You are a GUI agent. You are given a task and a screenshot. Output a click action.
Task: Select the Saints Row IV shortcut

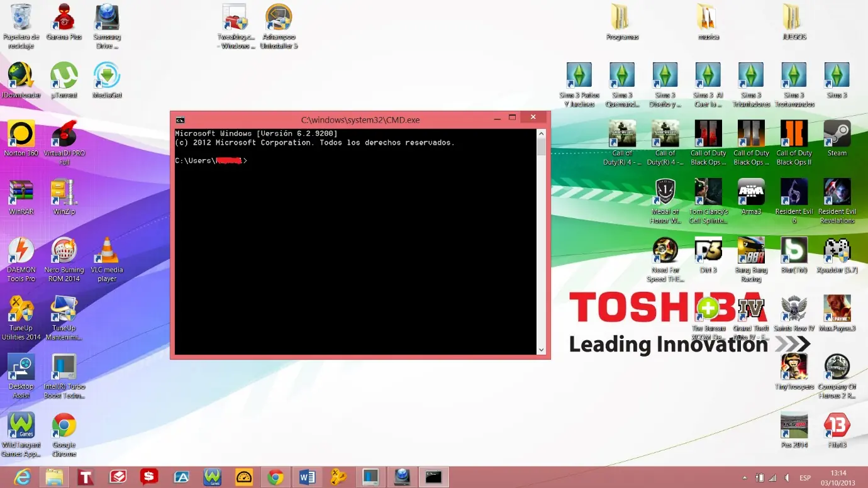[x=794, y=314]
